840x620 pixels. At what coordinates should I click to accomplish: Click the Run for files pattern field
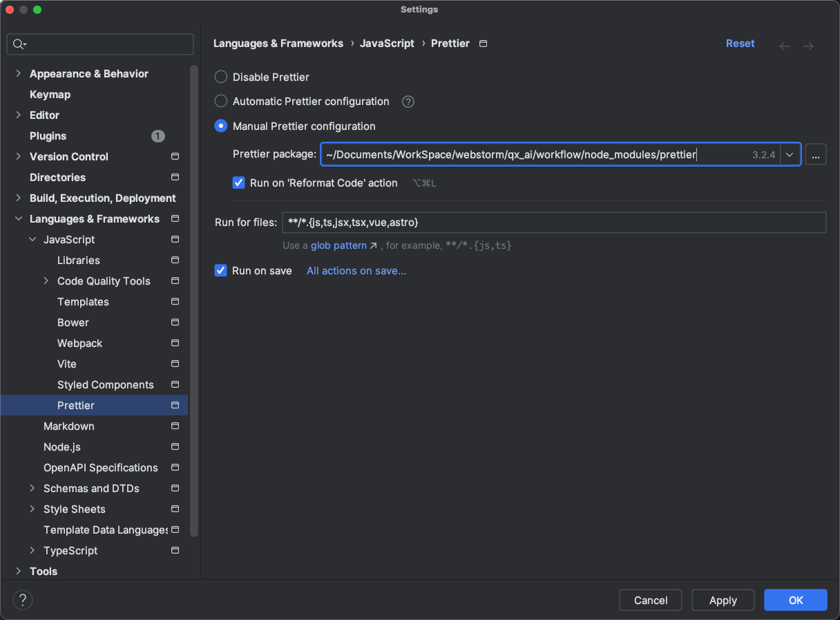[554, 223]
